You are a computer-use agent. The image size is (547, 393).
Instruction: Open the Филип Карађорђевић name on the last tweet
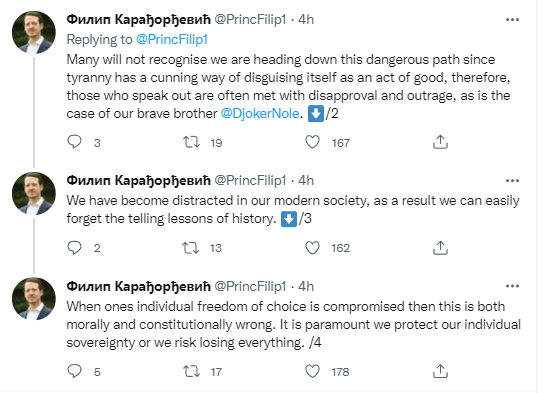point(138,286)
